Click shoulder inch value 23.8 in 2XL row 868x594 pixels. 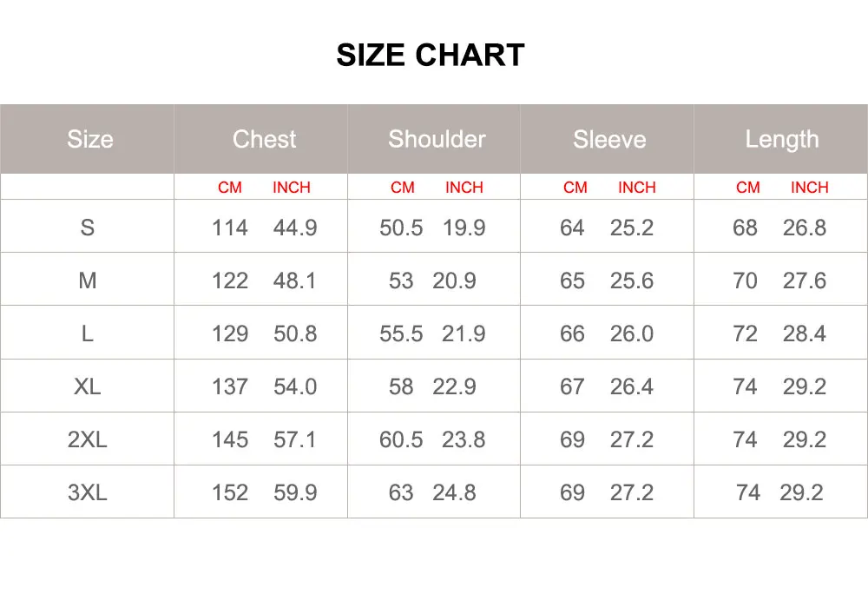(464, 439)
